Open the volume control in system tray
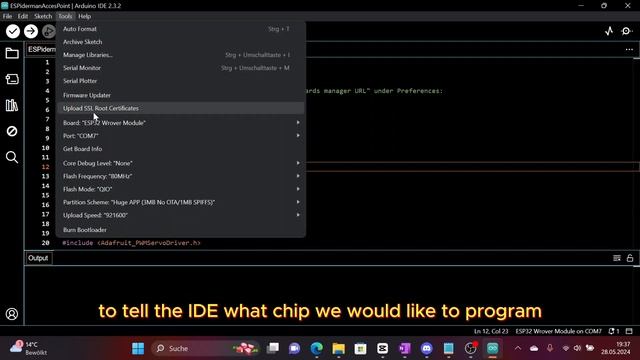The width and height of the screenshot is (640, 360). [577, 348]
